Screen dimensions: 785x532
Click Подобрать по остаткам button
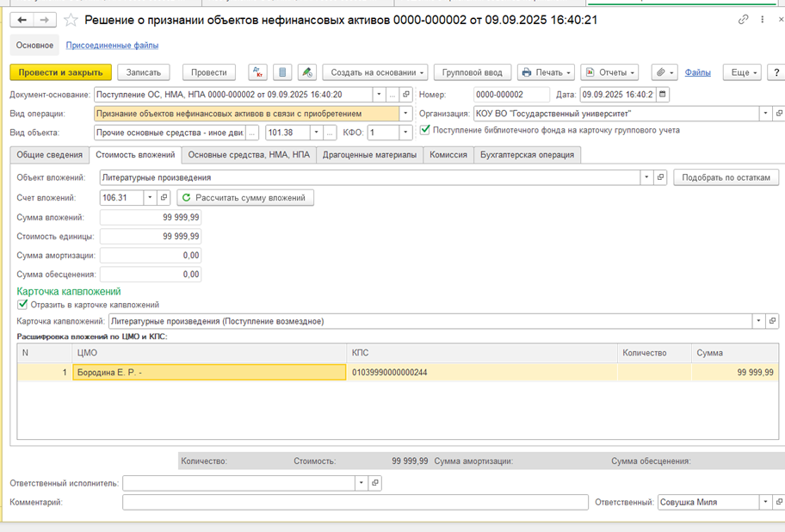(726, 177)
